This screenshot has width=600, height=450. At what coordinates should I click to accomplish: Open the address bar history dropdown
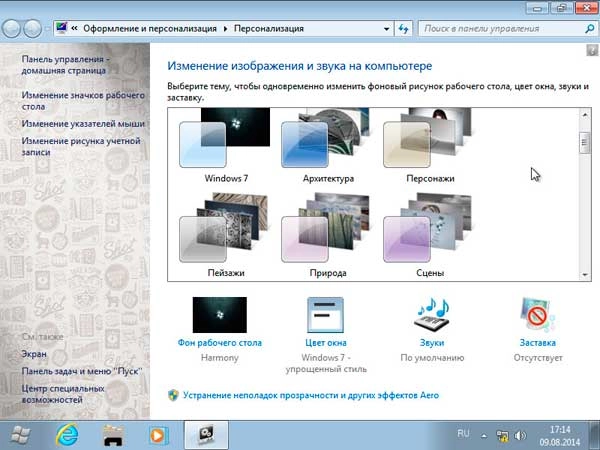[x=386, y=29]
